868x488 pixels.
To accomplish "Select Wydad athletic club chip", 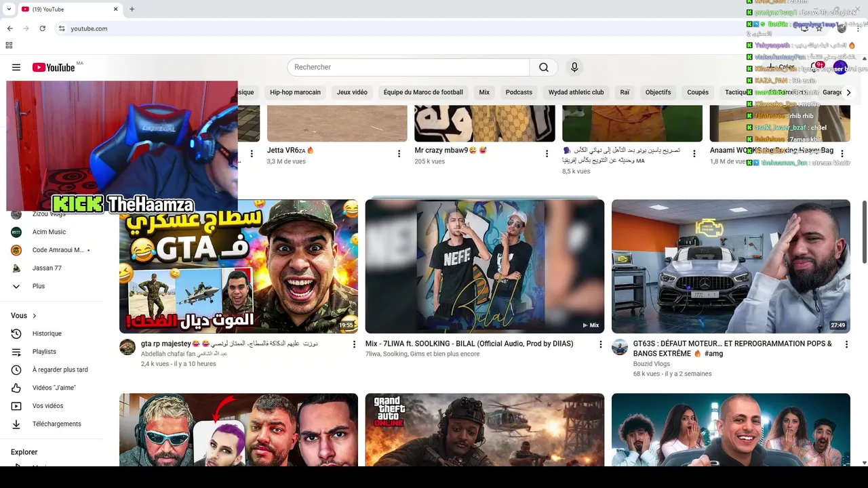I will (x=576, y=92).
